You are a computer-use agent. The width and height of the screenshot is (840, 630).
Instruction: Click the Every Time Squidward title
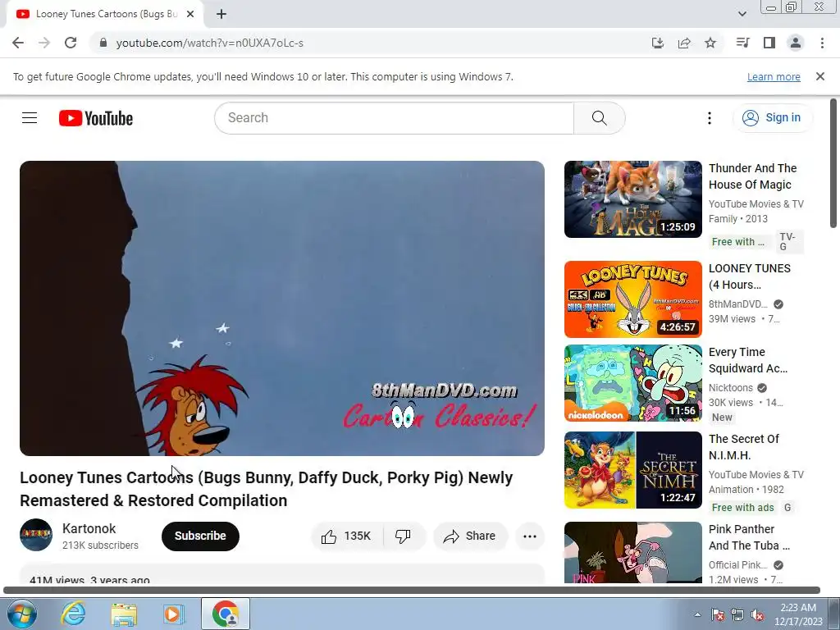(x=748, y=360)
